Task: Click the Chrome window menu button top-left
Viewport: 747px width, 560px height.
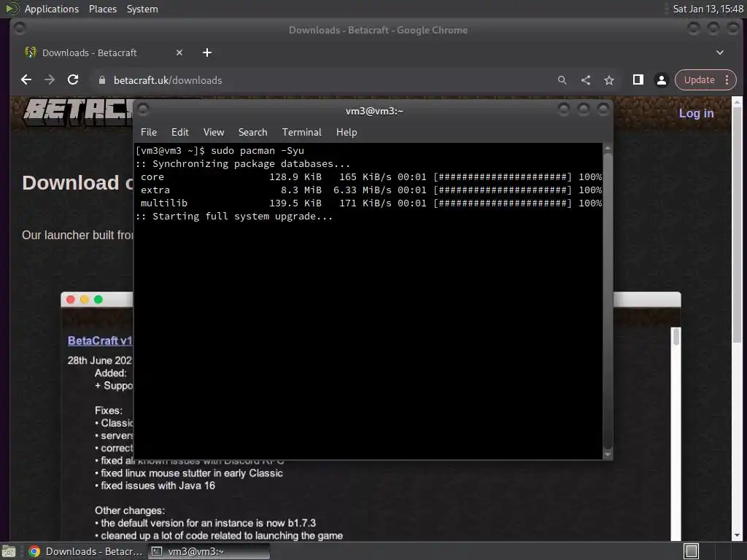Action: click(20, 28)
